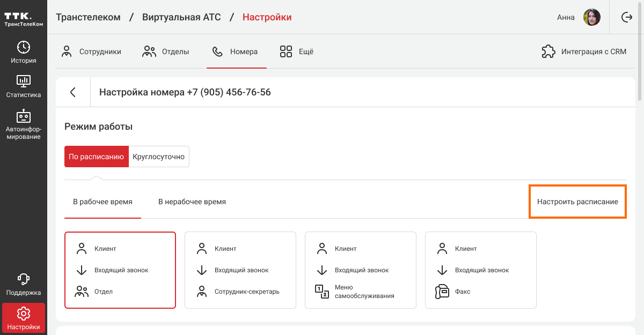Open Support headset icon
This screenshot has height=335, width=644.
tap(24, 279)
